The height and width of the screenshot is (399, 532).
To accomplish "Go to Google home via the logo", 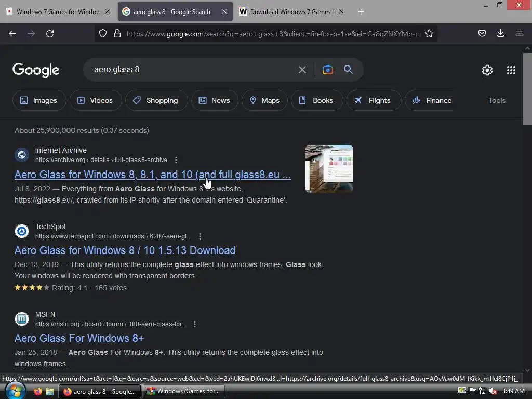I will click(36, 70).
